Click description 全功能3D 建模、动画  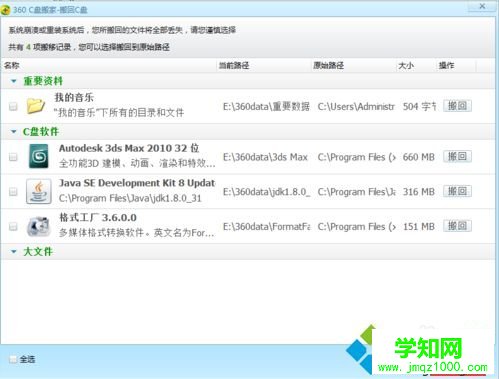pos(137,163)
